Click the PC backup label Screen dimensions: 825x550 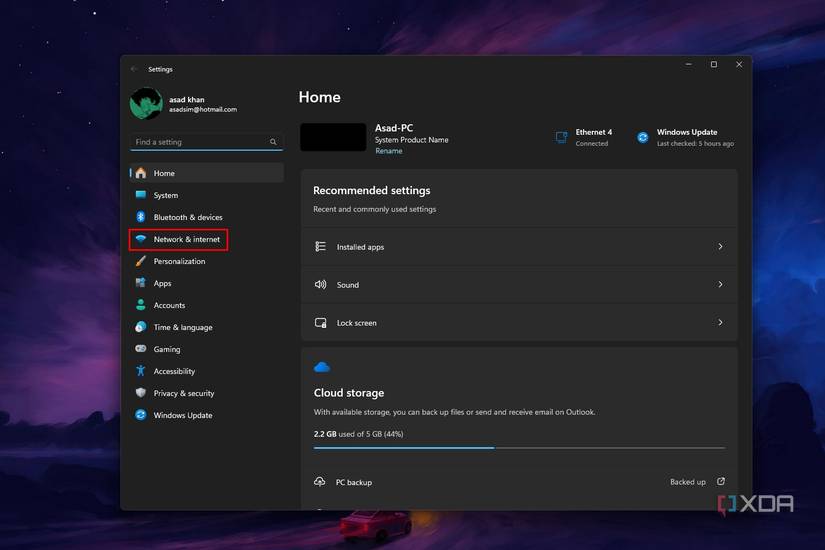[x=354, y=482]
